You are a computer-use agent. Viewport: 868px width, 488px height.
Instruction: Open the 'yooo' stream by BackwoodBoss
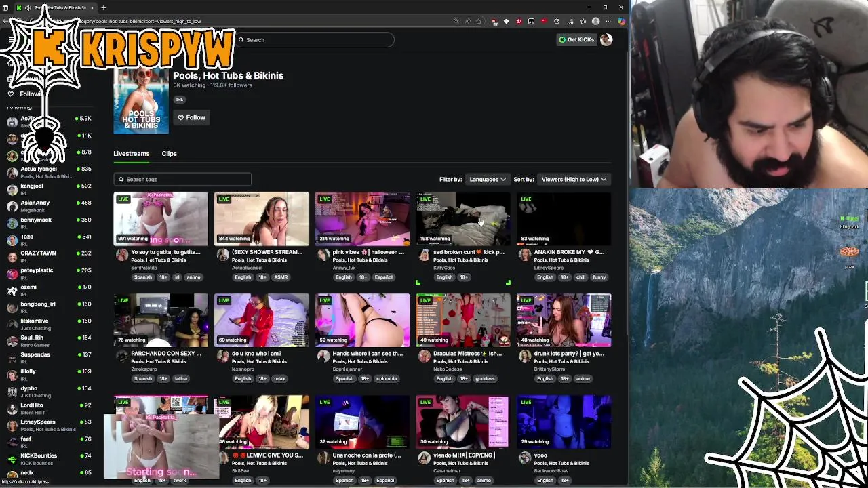pos(564,422)
